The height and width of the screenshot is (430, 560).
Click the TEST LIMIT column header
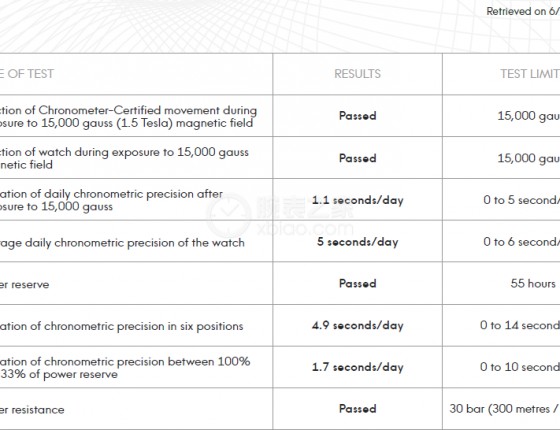click(530, 74)
